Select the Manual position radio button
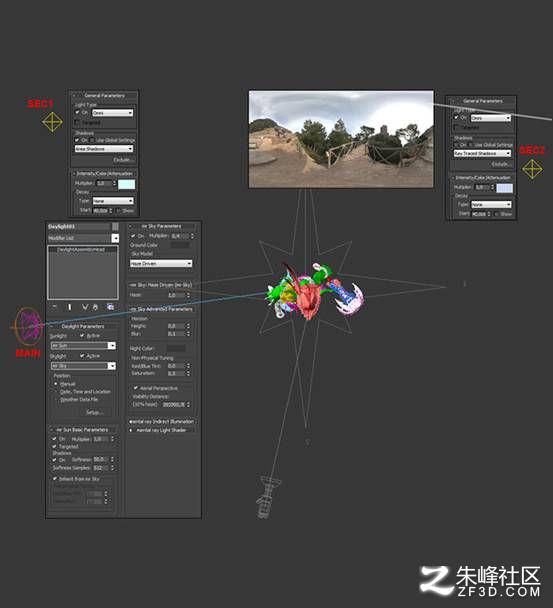 point(56,384)
